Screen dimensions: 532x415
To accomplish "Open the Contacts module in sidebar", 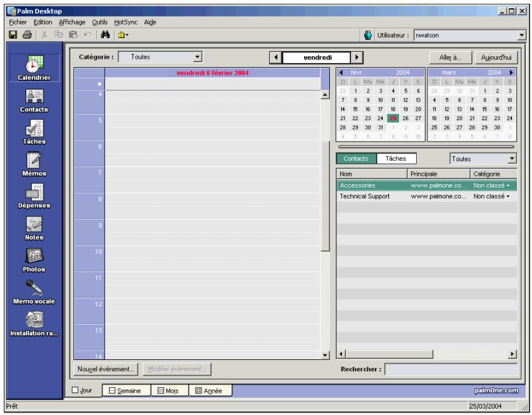I will [x=34, y=101].
